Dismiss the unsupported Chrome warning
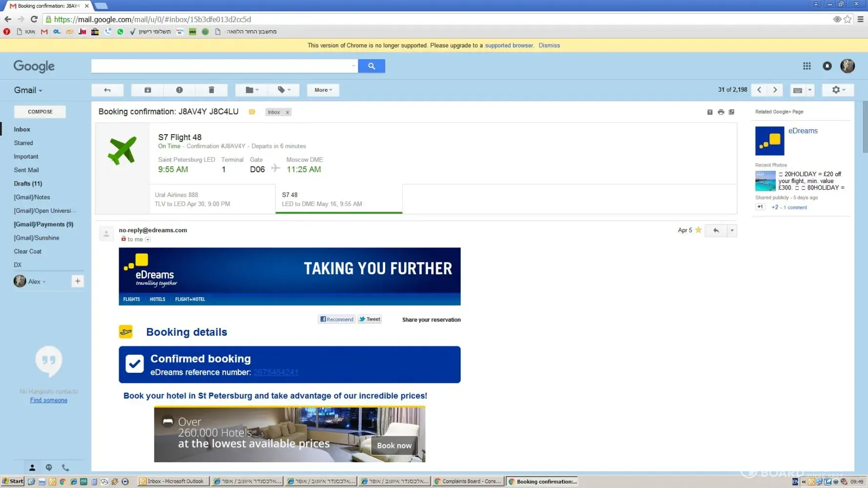Viewport: 868px width, 488px height. point(549,45)
